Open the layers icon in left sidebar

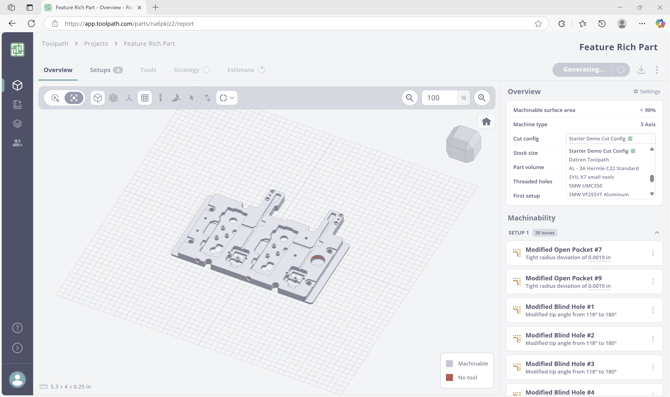point(18,124)
